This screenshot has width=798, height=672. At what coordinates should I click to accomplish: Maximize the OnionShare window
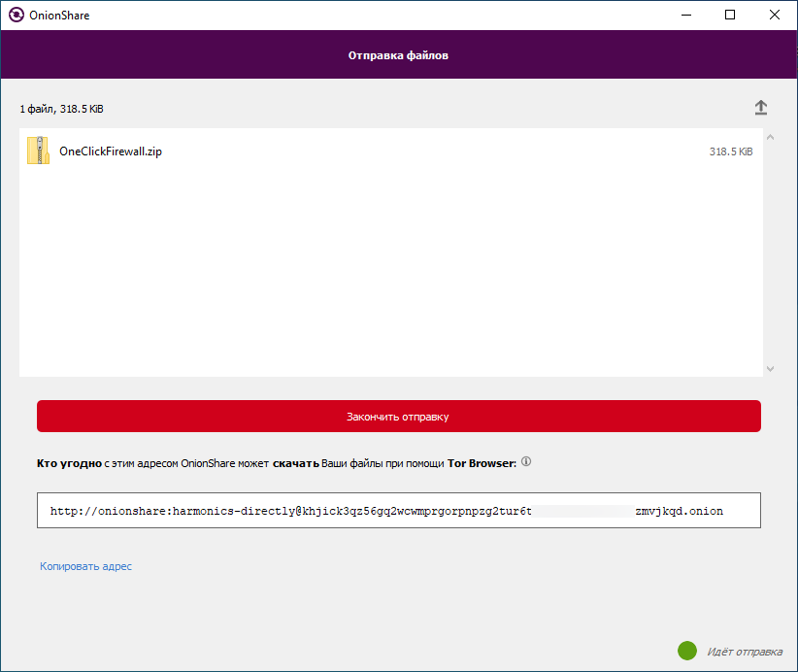[729, 15]
